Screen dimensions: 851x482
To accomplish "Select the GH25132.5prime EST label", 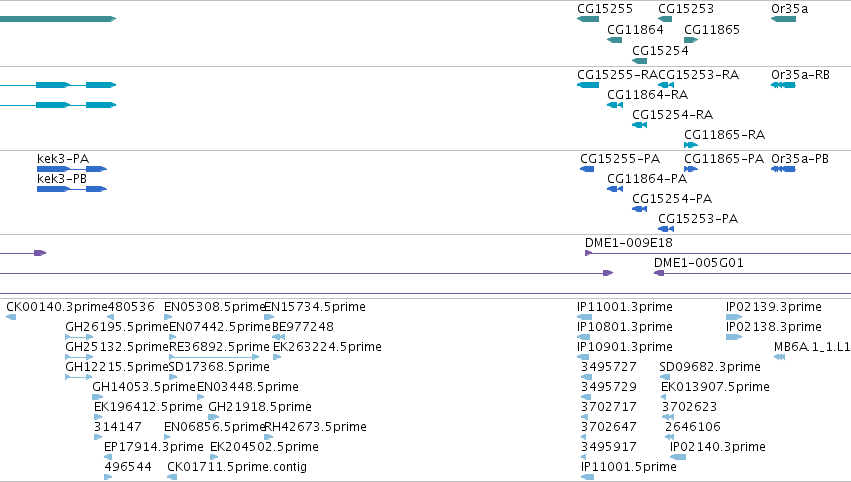I will tap(117, 347).
